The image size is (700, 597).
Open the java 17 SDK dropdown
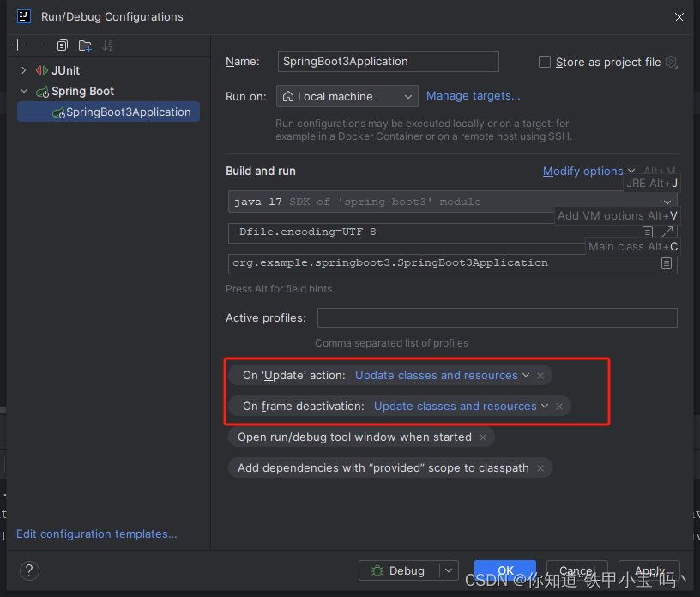[452, 202]
